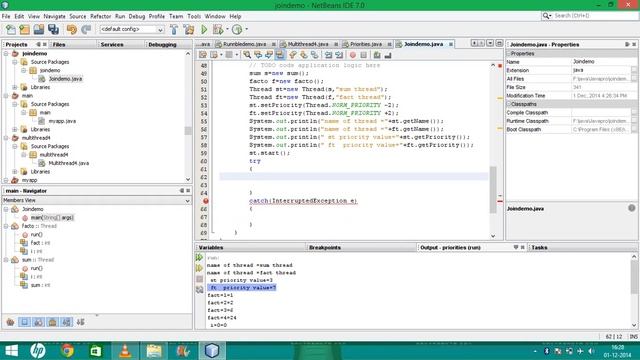
Task: Toggle Highlight Search in editor toolbar
Action: 280,55
